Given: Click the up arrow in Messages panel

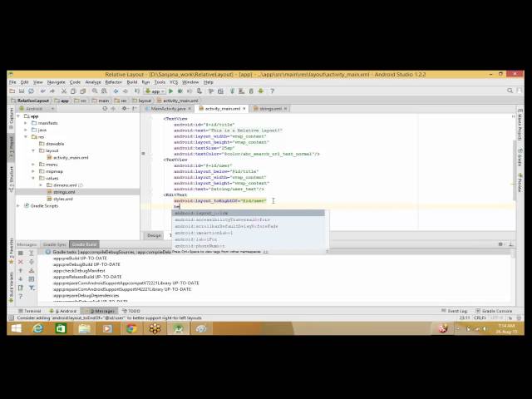Looking at the screenshot, I should tap(20, 270).
